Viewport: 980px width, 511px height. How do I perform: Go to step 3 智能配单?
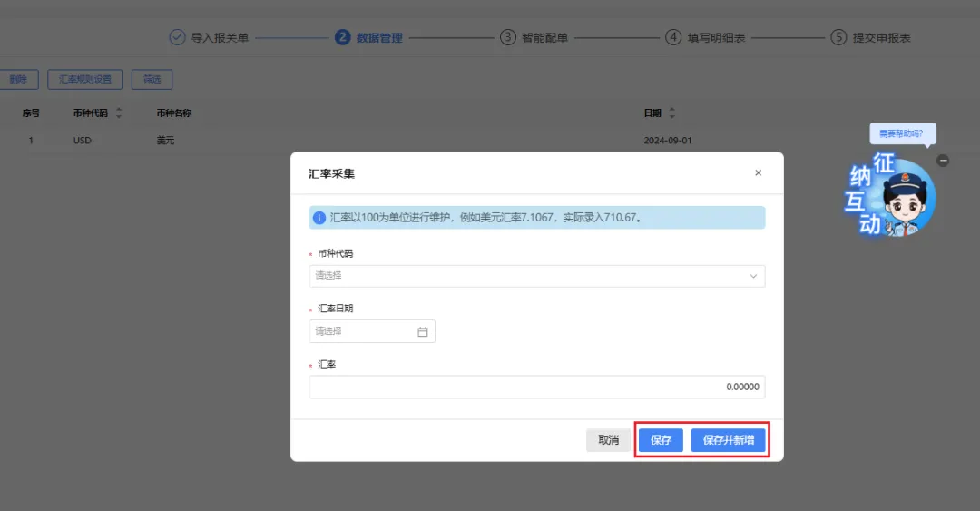coord(534,37)
